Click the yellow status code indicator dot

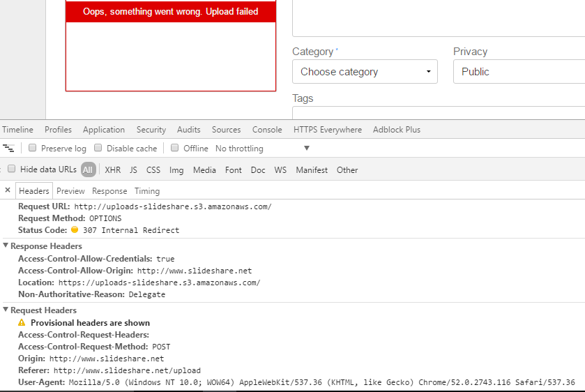(x=75, y=229)
